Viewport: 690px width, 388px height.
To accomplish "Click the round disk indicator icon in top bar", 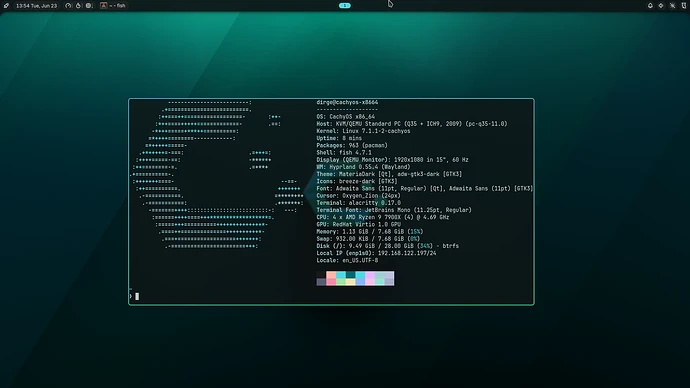I will click(89, 6).
